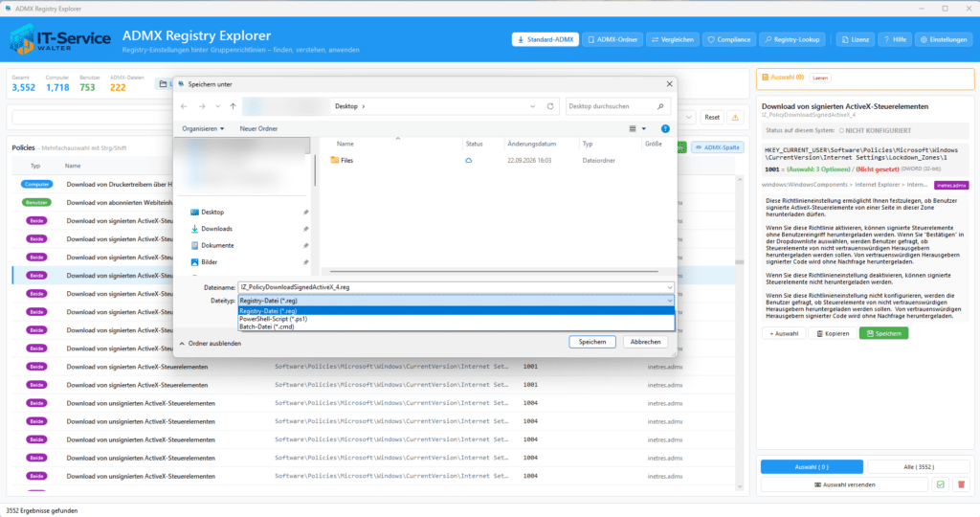Viewport: 980px width, 517px height.
Task: Click the search magnifier in the dialog
Action: tap(660, 106)
